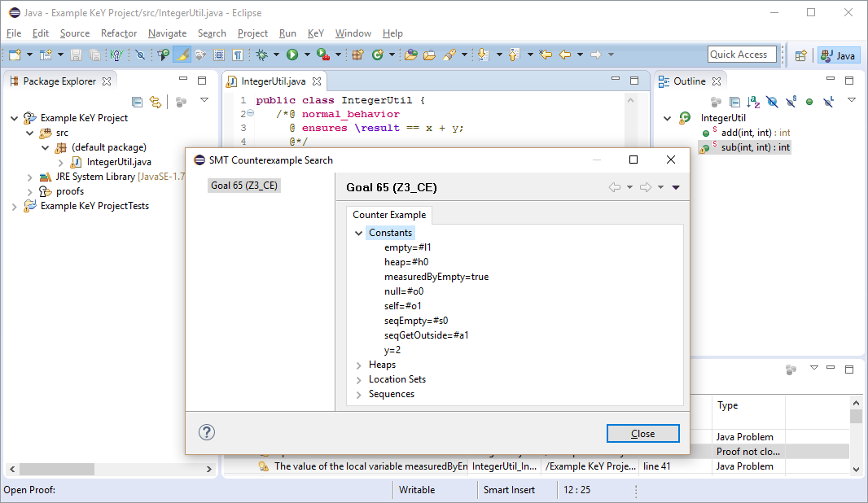Viewport: 868px width, 503px height.
Task: Click the y=2 constant entry
Action: (x=392, y=350)
